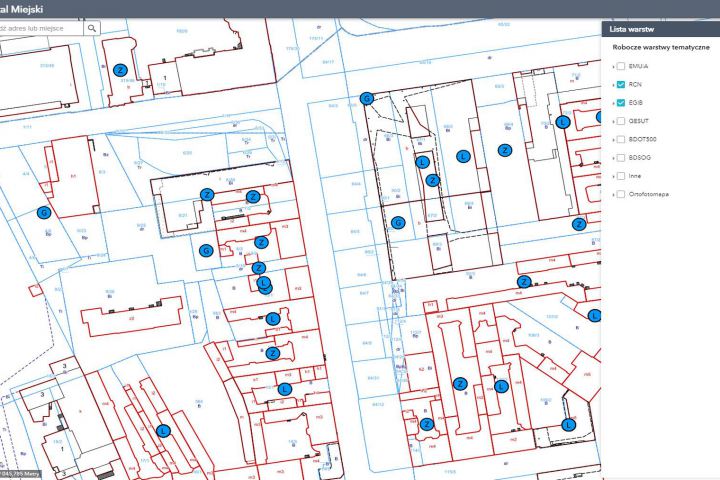Disable the EGIB layer checkbox
Screen dimensions: 720x480
point(621,103)
